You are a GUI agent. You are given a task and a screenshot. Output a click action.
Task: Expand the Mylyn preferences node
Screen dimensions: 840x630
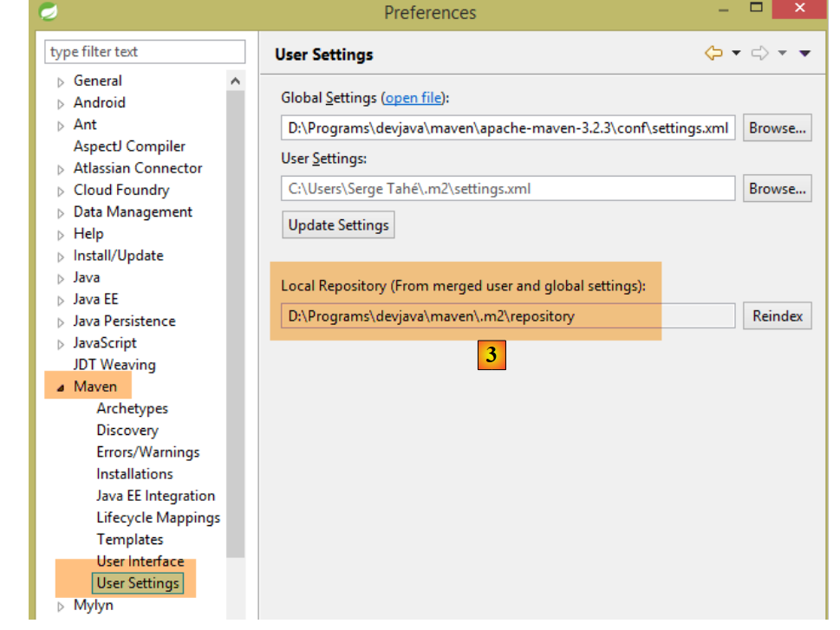point(61,607)
